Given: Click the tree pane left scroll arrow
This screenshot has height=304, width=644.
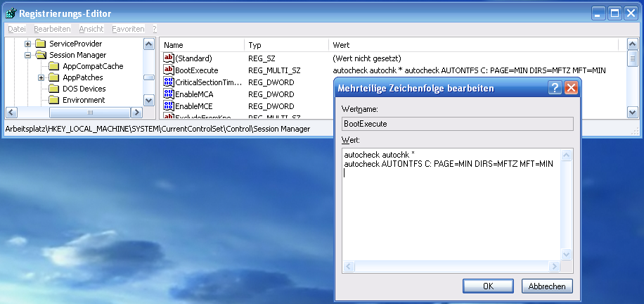Looking at the screenshot, I should 11,113.
